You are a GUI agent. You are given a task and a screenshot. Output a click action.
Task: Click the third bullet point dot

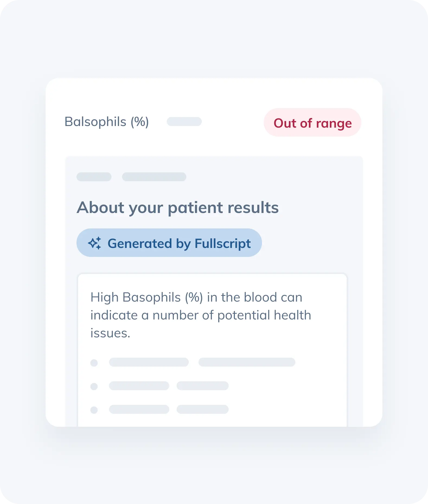[94, 410]
